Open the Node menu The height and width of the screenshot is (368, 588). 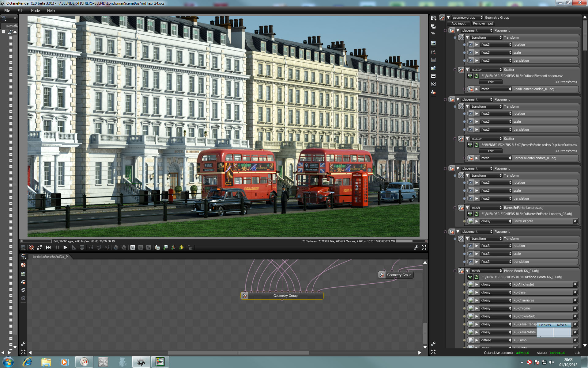coord(36,10)
